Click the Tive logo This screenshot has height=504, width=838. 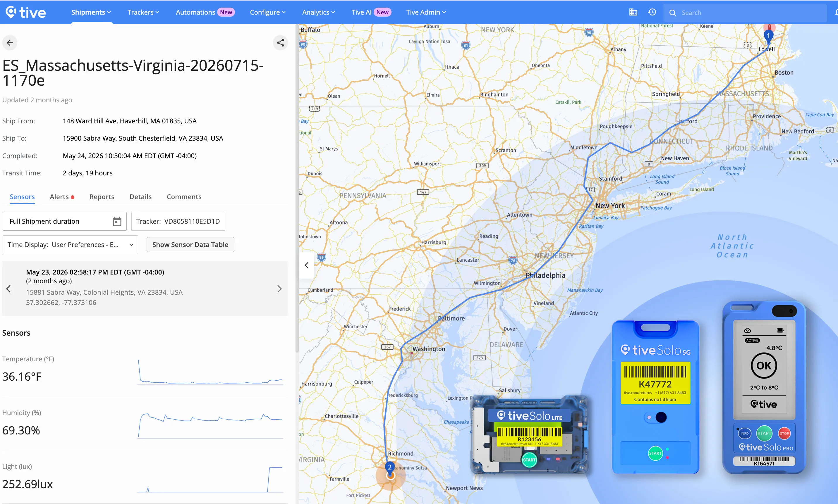[26, 12]
